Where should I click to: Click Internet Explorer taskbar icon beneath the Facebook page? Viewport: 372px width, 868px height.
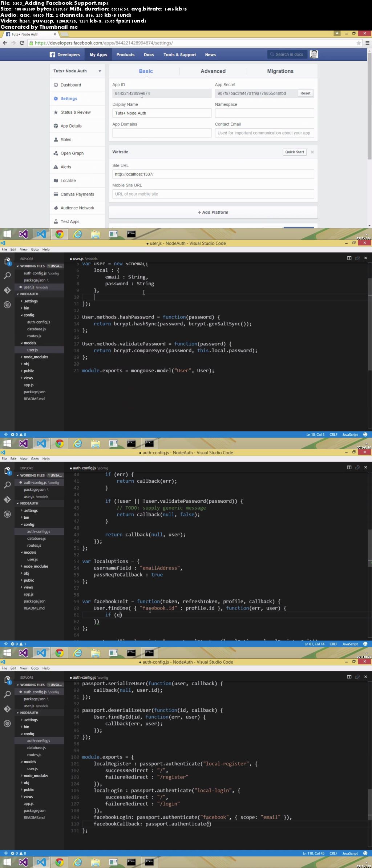(78, 234)
